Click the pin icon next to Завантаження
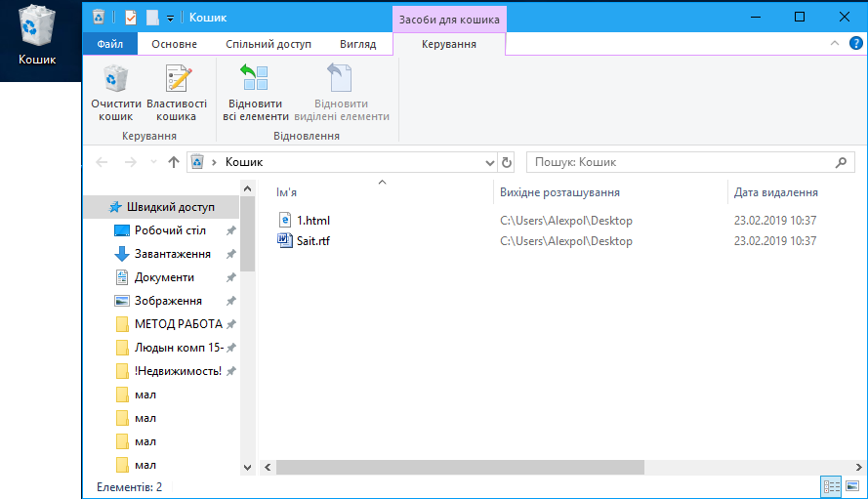Image resolution: width=868 pixels, height=499 pixels. point(231,254)
